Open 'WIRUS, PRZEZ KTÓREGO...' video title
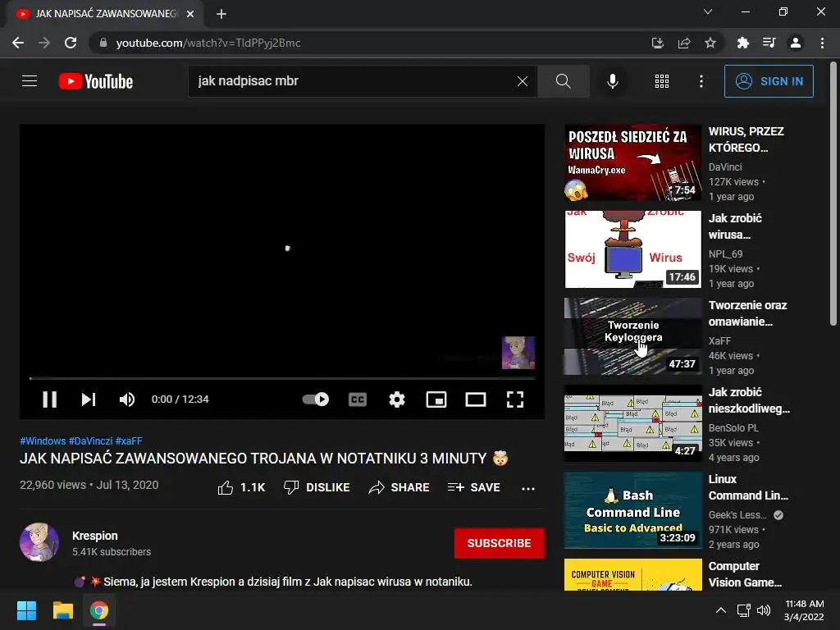Screen dimensions: 840x630 tap(746, 139)
